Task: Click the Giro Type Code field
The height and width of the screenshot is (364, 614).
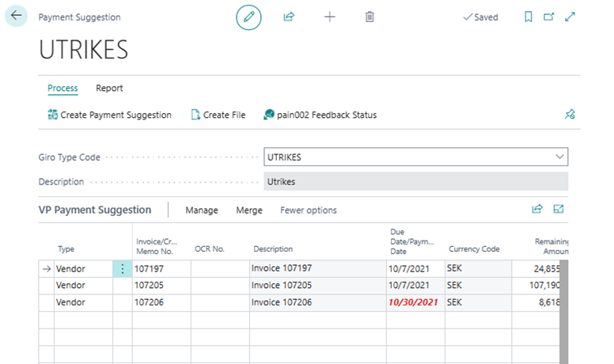Action: click(416, 157)
